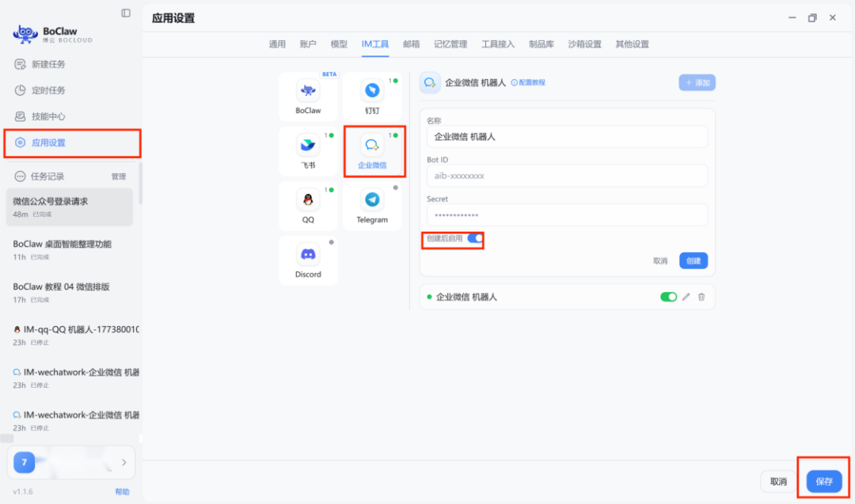The image size is (855, 504).
Task: Delete the 企业微信 机器人 using the trash icon
Action: point(701,296)
